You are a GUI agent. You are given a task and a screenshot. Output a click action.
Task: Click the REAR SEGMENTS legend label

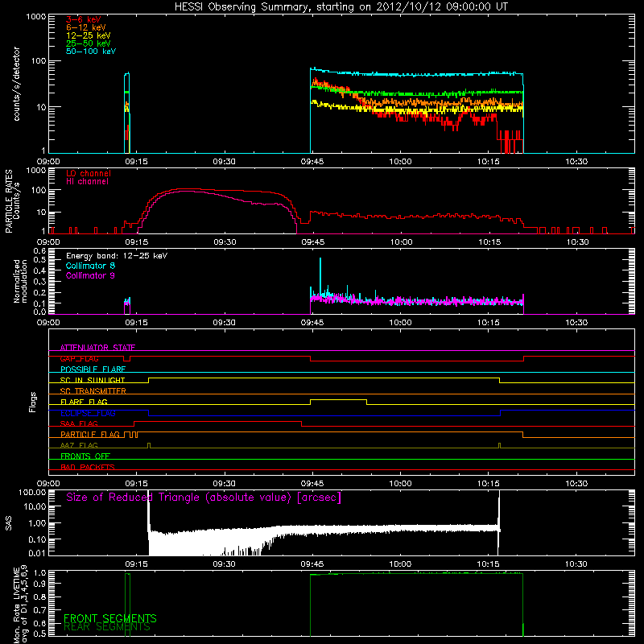click(107, 627)
